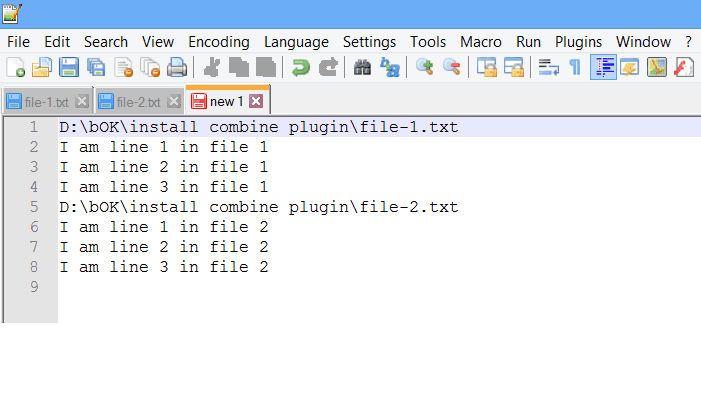The height and width of the screenshot is (405, 701).
Task: Close the file-2.txt tab
Action: coord(173,101)
